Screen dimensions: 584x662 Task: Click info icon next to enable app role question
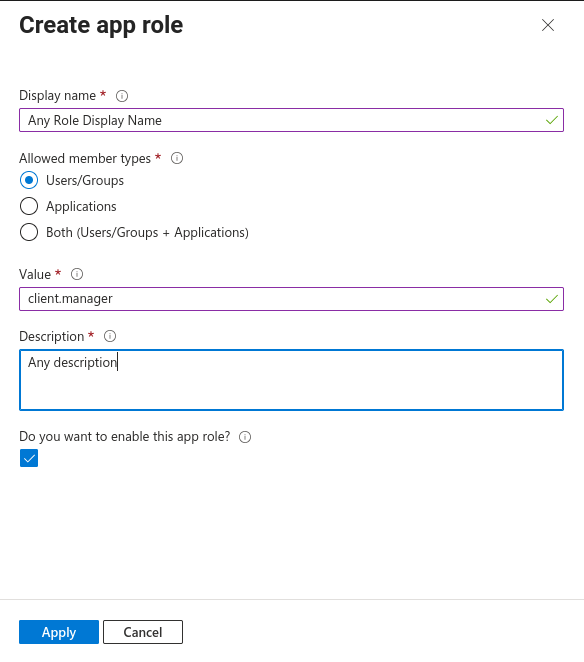pyautogui.click(x=245, y=437)
